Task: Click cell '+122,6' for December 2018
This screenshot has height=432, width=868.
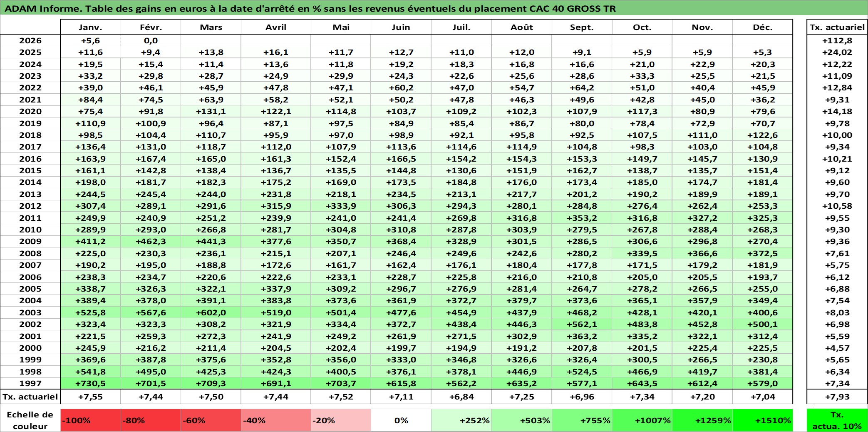Action: (763, 135)
